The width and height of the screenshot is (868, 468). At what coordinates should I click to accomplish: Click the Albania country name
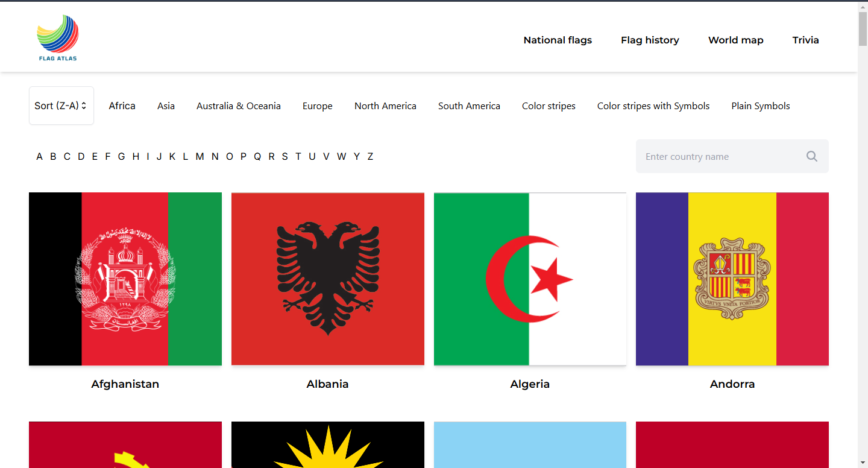[x=328, y=384]
